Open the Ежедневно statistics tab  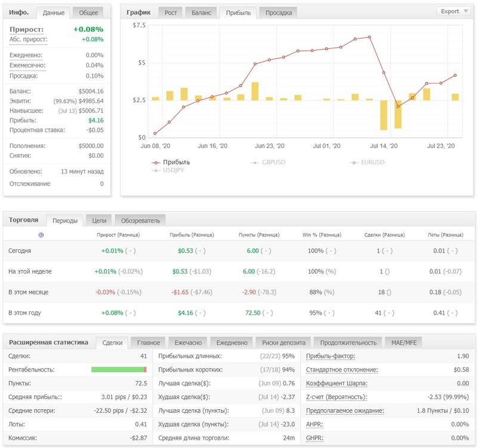point(232,343)
